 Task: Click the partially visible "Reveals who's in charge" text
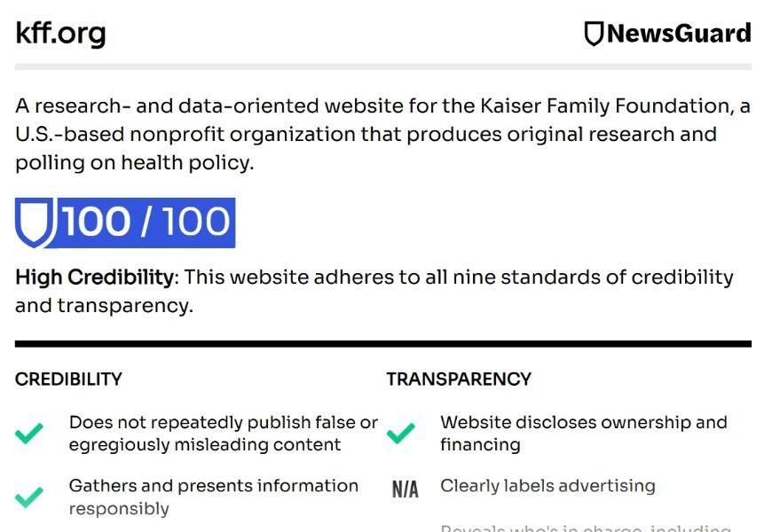click(x=585, y=528)
